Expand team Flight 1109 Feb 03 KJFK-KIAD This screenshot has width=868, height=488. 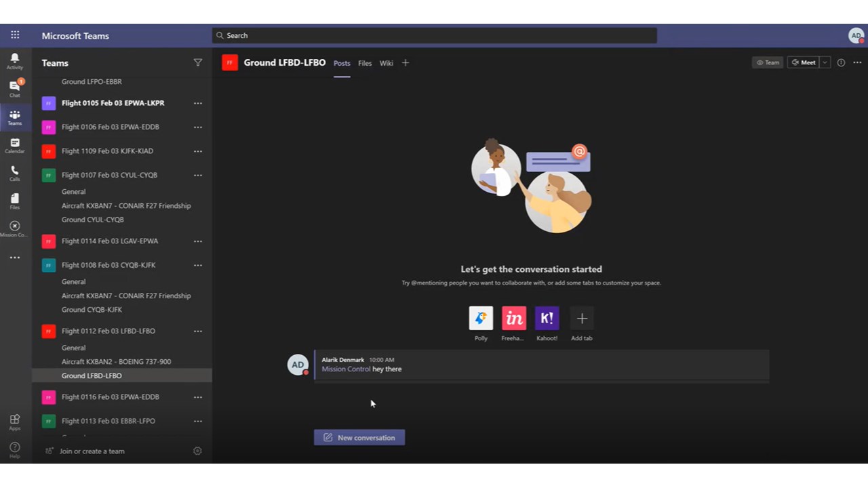107,151
